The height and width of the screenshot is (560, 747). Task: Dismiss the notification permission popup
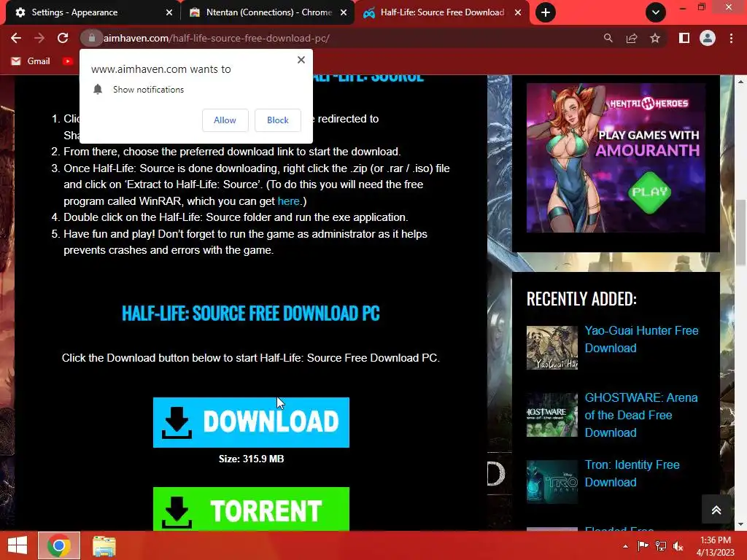301,60
